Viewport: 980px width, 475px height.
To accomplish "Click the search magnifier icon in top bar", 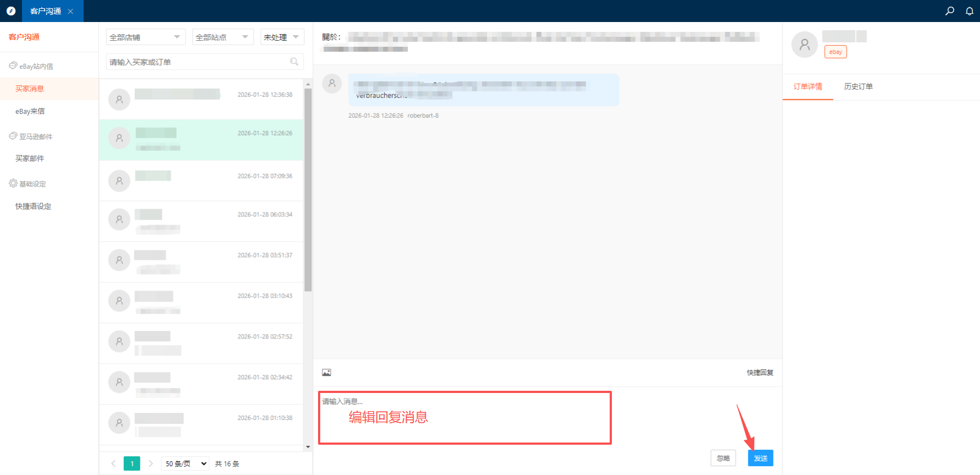I will 950,11.
